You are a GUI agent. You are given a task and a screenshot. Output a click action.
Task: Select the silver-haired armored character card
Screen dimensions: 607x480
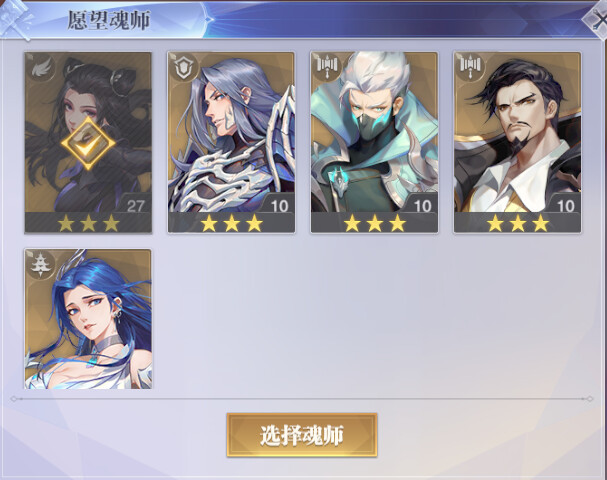click(x=231, y=142)
